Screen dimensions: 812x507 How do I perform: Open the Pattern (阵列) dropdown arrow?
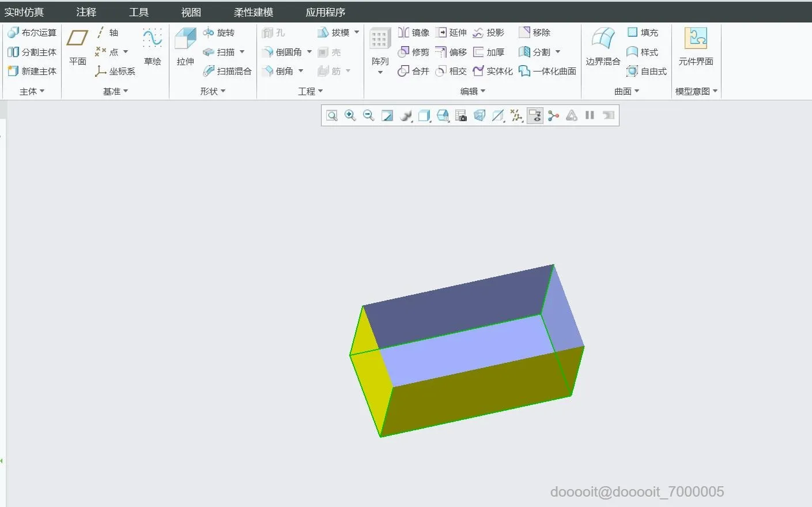point(380,73)
